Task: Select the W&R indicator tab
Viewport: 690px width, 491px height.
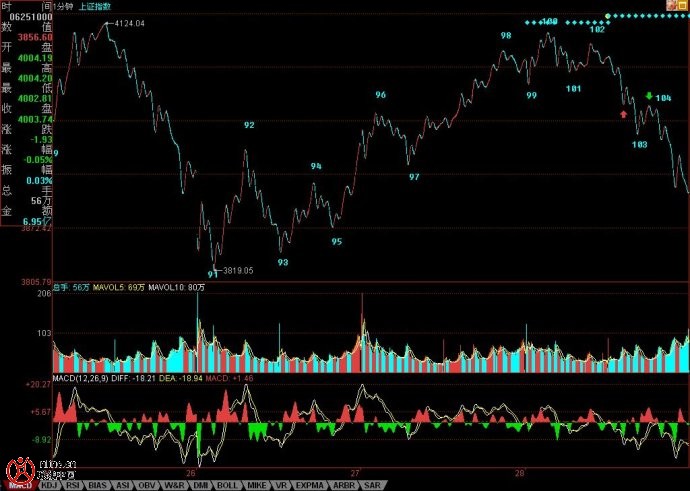Action: pyautogui.click(x=174, y=485)
